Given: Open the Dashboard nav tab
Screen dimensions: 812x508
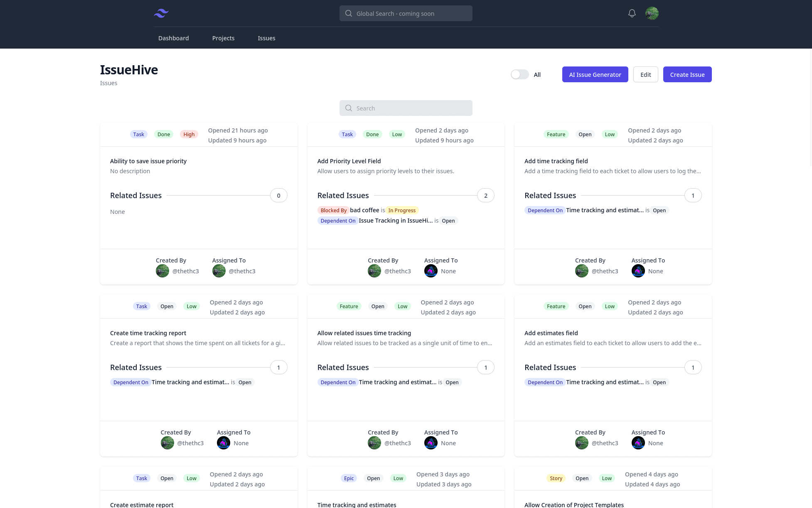Looking at the screenshot, I should pyautogui.click(x=173, y=38).
